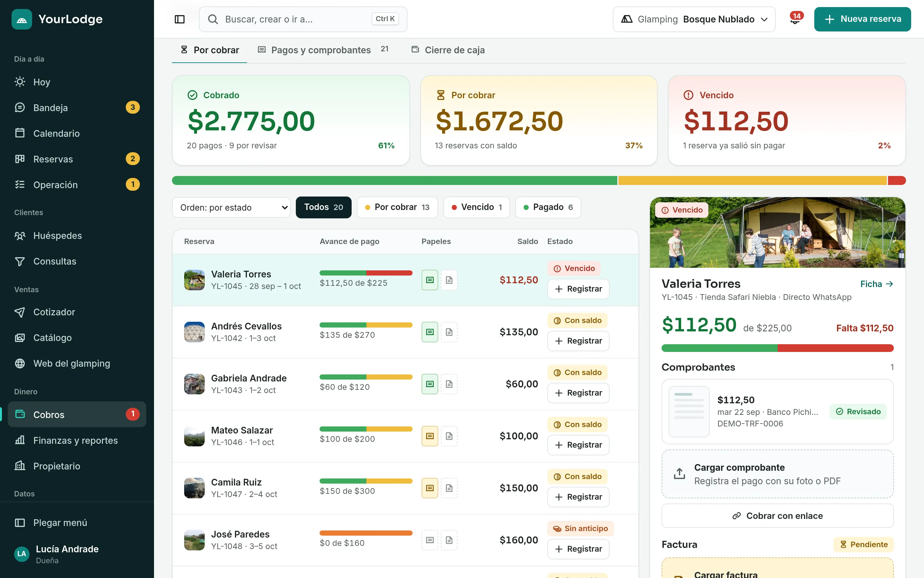Open the Orden: por estado dropdown

[231, 207]
